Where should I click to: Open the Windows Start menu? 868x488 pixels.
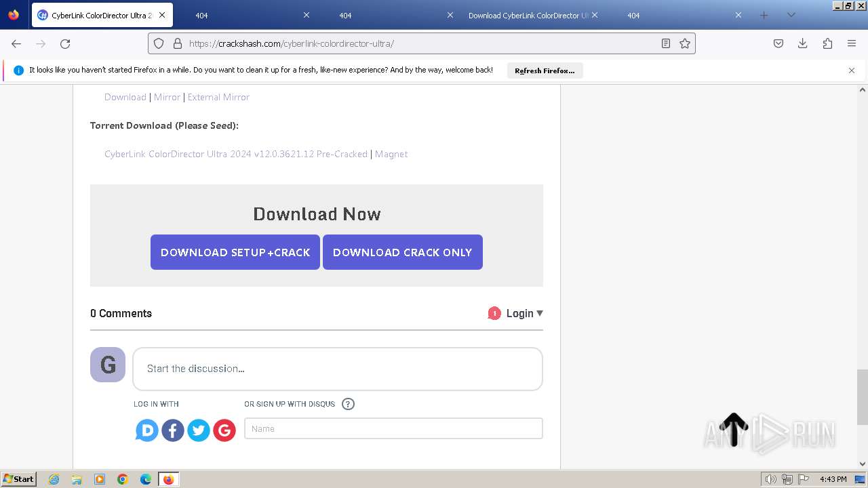click(x=18, y=479)
